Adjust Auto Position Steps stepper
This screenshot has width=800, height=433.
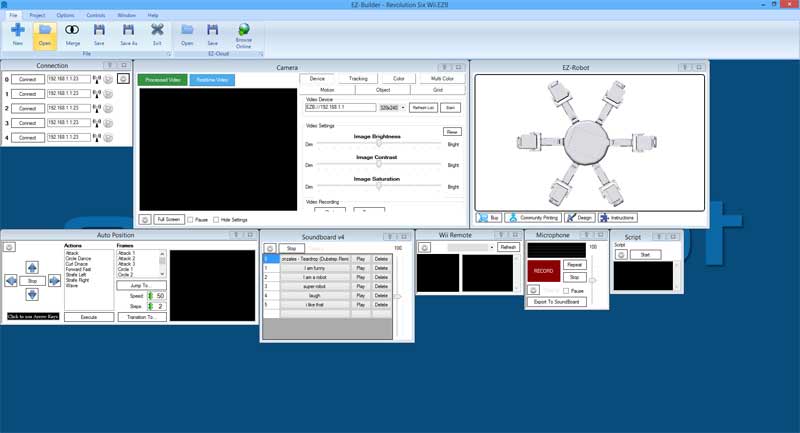coord(151,306)
